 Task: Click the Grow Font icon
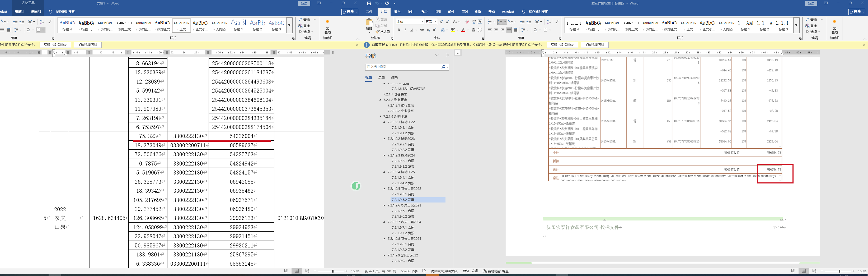tap(441, 22)
